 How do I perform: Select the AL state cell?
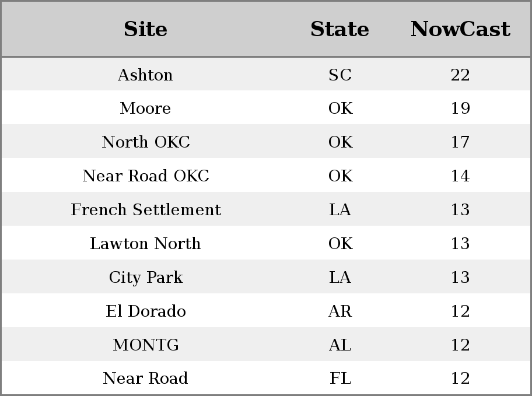click(x=340, y=345)
